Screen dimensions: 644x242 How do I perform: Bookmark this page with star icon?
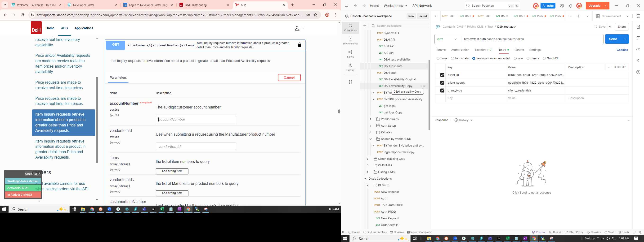316,15
